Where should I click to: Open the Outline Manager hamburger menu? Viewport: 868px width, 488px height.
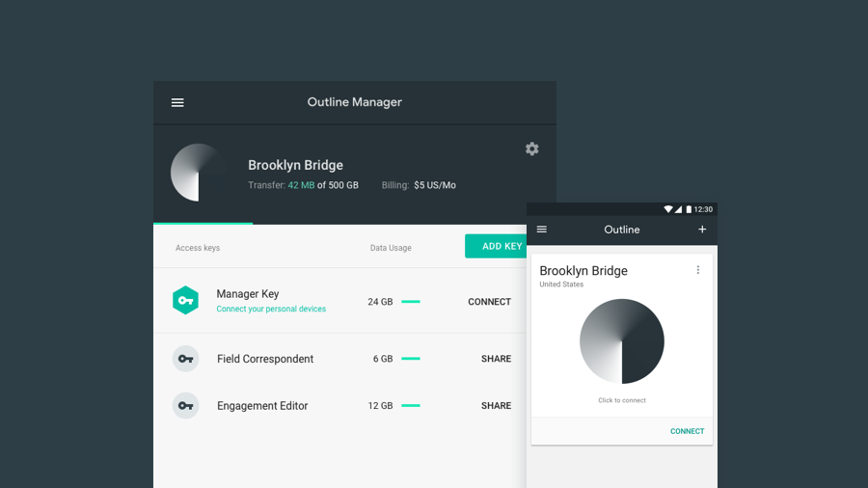point(177,102)
